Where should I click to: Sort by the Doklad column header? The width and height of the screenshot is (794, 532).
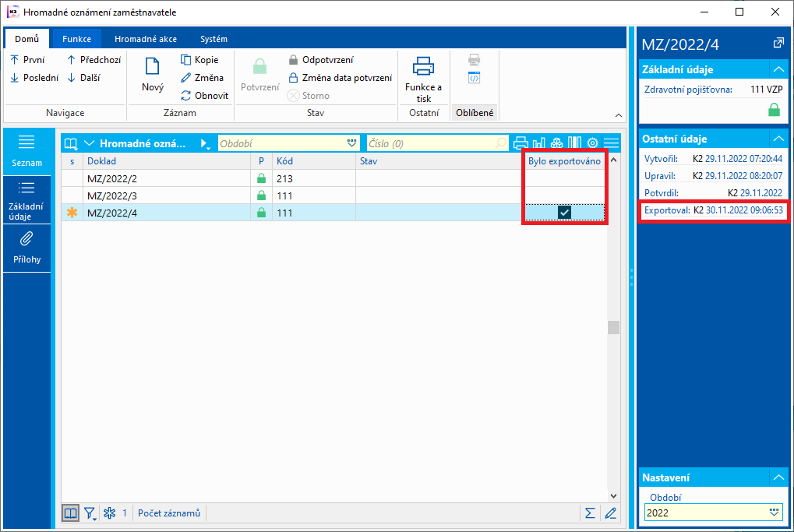coord(167,161)
